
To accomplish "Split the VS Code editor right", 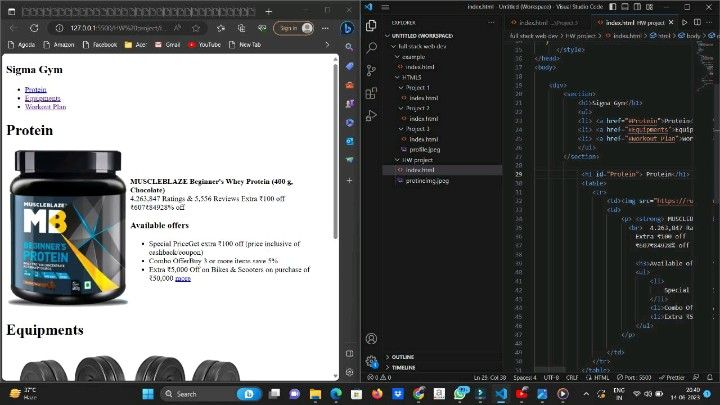I will click(697, 22).
